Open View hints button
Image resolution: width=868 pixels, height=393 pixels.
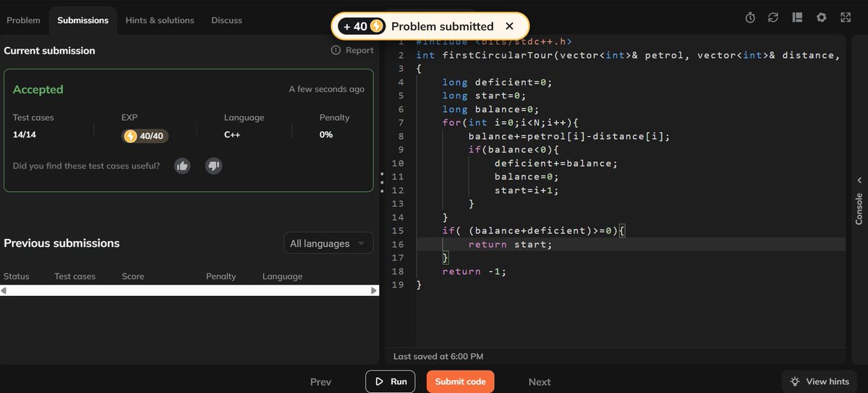(820, 381)
